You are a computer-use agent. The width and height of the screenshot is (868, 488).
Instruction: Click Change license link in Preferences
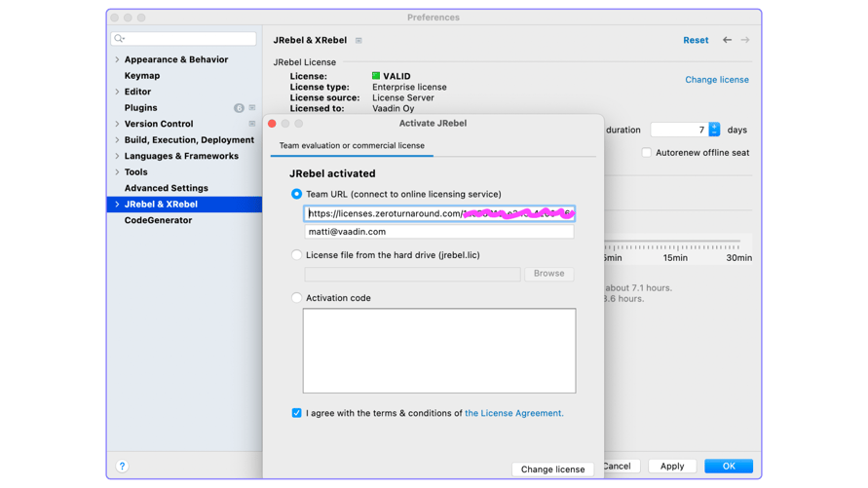pos(717,79)
